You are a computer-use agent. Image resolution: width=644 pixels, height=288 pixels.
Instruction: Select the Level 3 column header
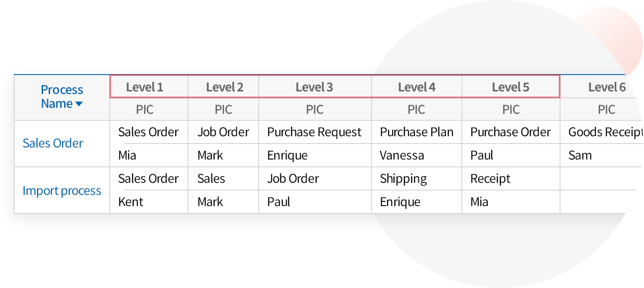[314, 87]
